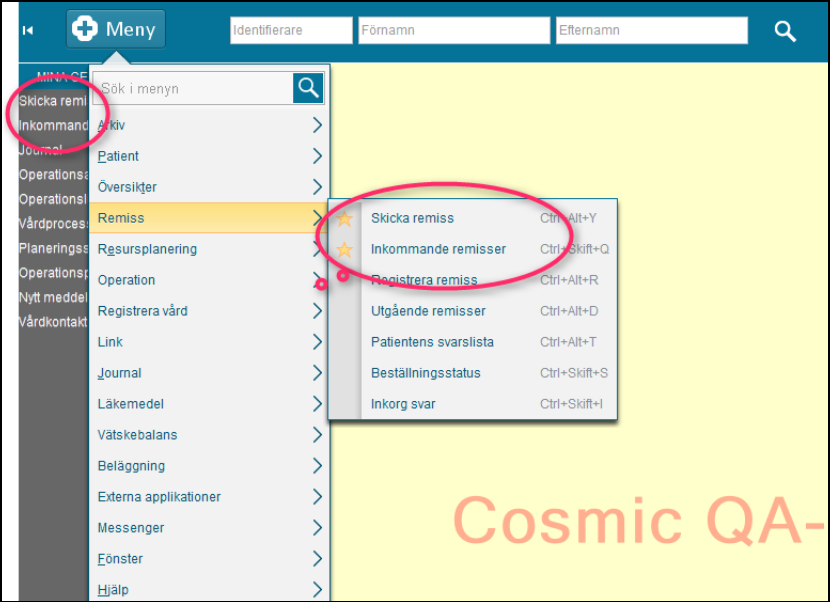This screenshot has height=603, width=830.
Task: Select Utgående remisser menu entry
Action: (428, 311)
